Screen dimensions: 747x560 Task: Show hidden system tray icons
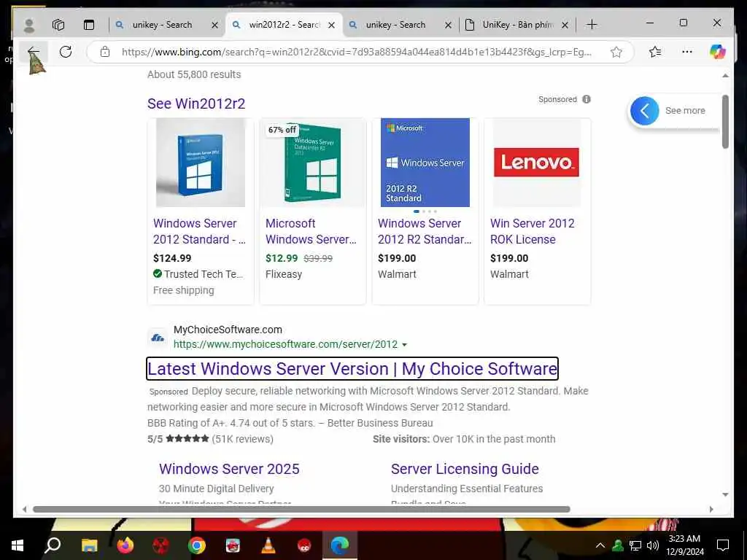tap(600, 545)
